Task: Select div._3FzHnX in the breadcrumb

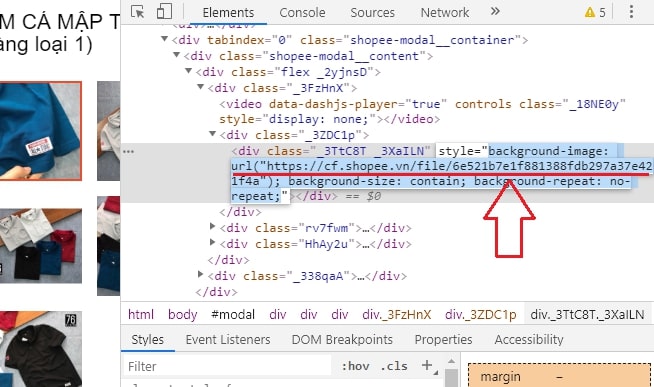Action: [397, 314]
